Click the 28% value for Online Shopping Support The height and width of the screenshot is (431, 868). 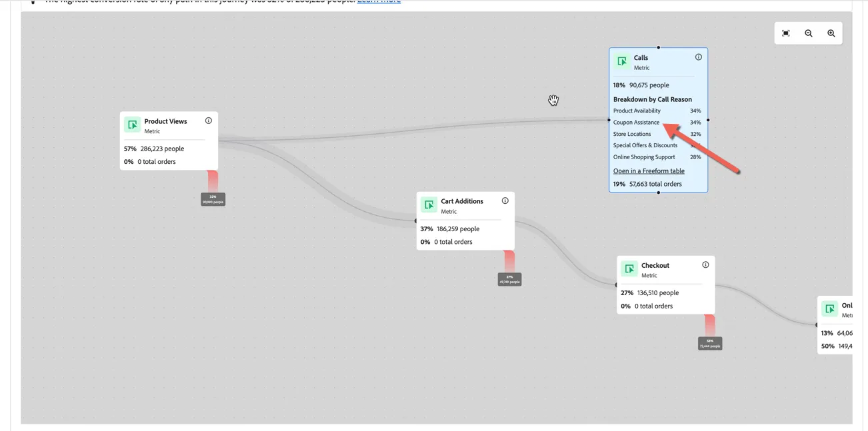(695, 157)
